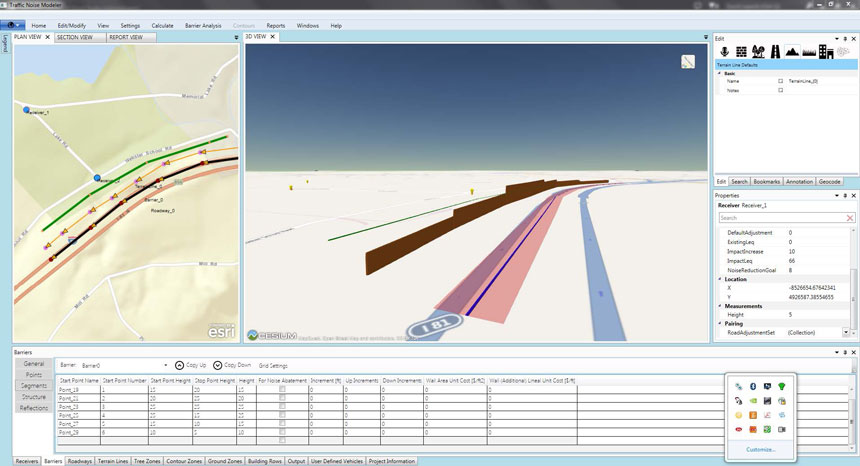Select the Terrain Line mountain tool
The height and width of the screenshot is (466, 860).
791,52
